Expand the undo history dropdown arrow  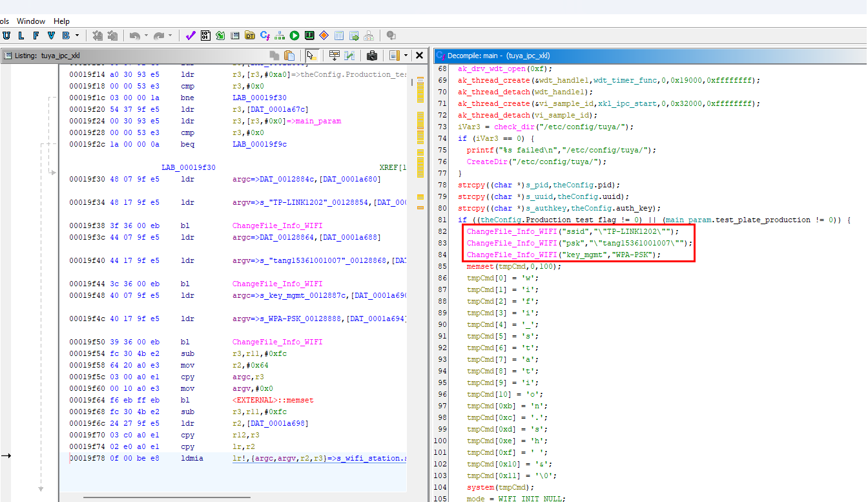(146, 36)
